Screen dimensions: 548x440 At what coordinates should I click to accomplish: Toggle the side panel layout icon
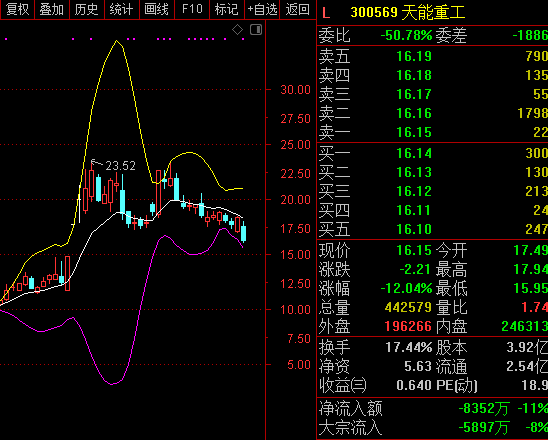pyautogui.click(x=256, y=30)
